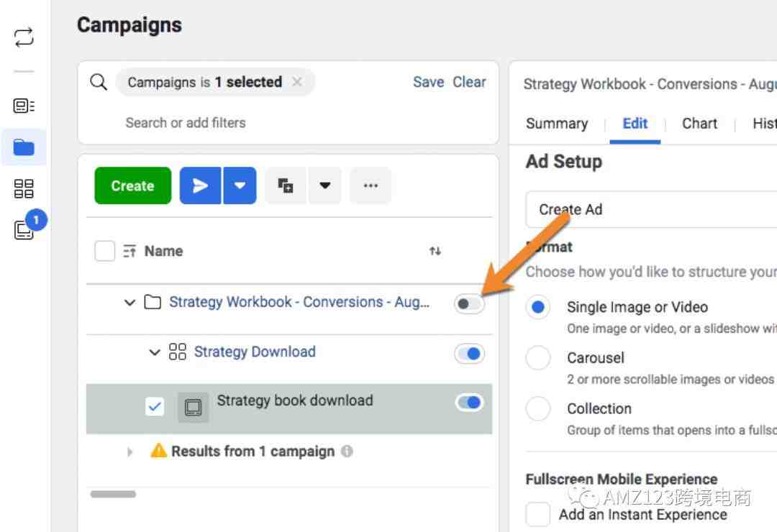Expand Results from 1 campaign row

tap(130, 452)
